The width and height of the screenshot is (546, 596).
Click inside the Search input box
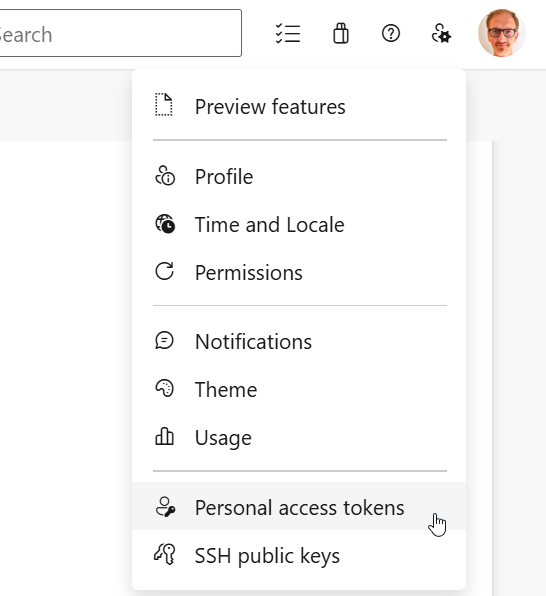[120, 33]
